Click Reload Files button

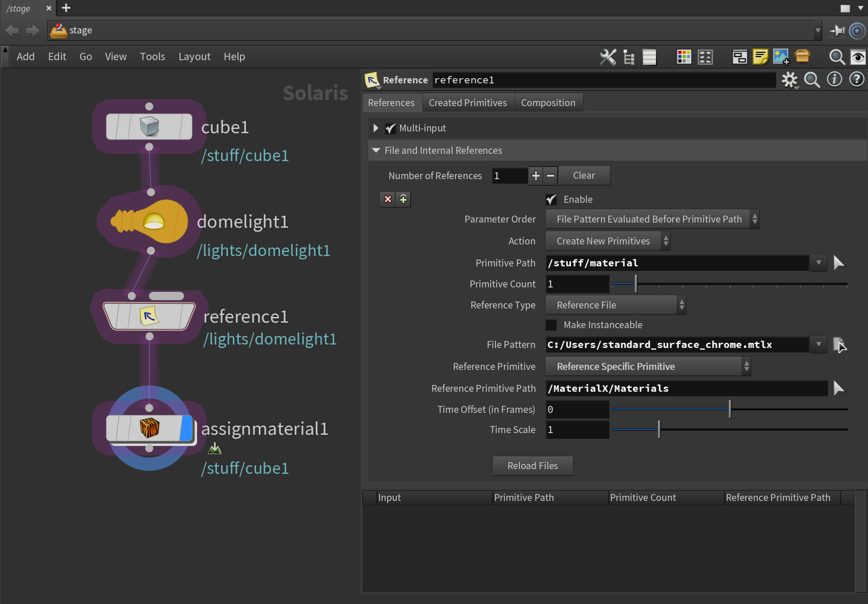[x=533, y=466]
